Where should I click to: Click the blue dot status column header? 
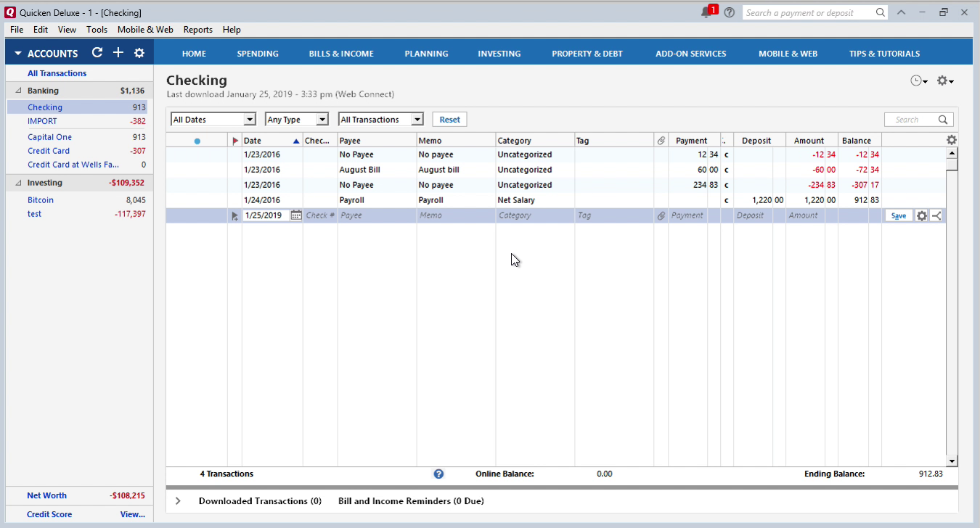[x=197, y=141]
